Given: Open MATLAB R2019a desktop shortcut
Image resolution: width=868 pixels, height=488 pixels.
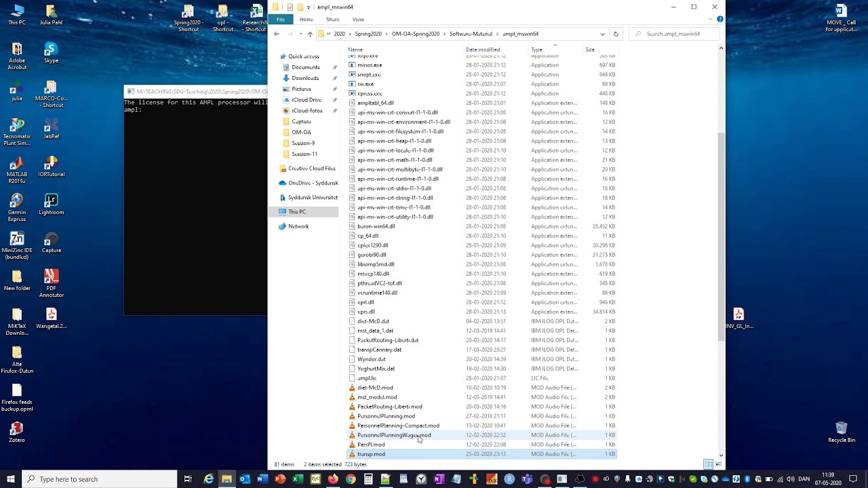Looking at the screenshot, I should [17, 170].
